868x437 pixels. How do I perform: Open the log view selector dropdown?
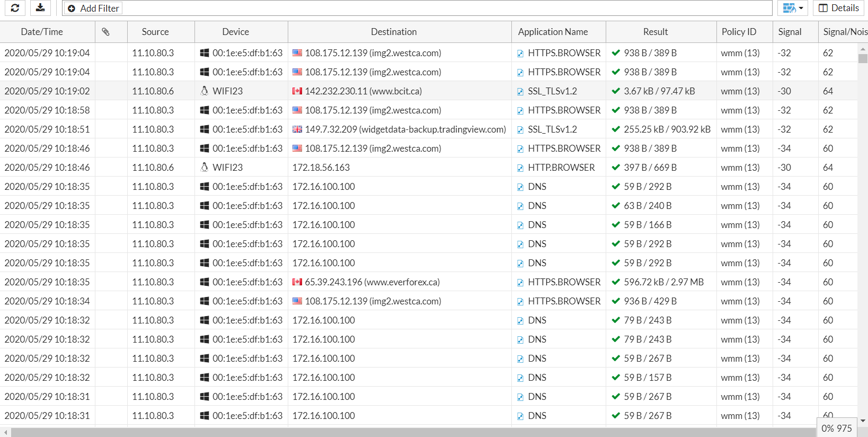[x=793, y=8]
